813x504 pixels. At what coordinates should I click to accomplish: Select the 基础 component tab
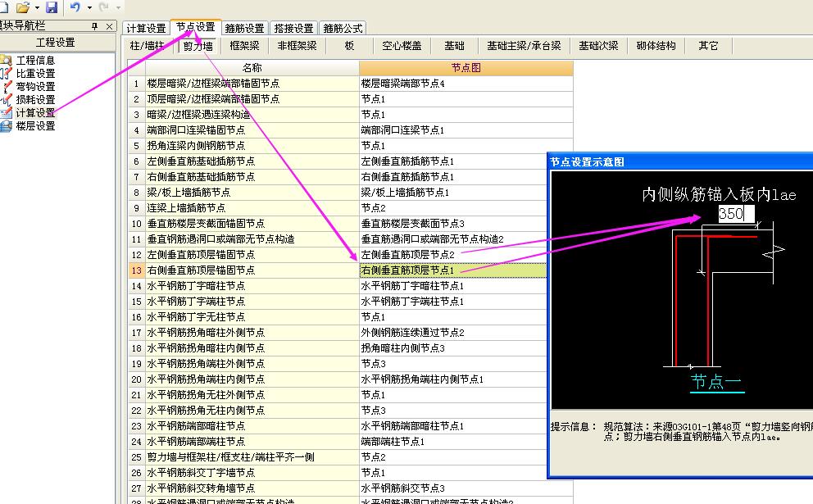coord(454,46)
